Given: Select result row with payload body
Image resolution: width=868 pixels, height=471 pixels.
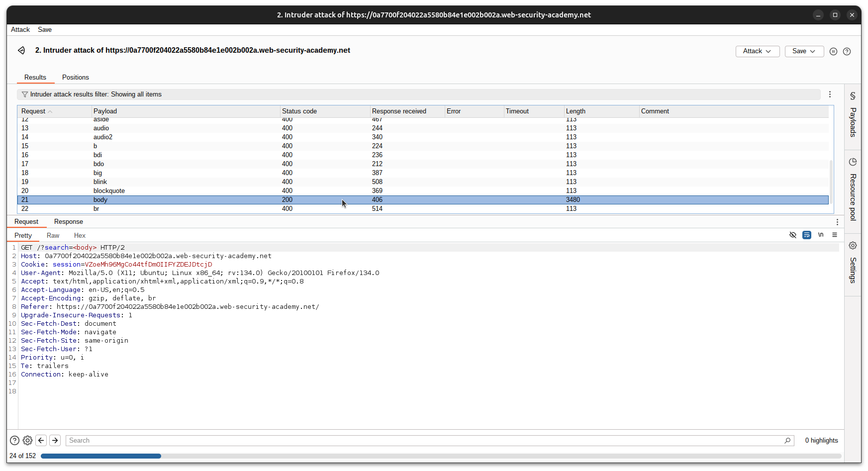Looking at the screenshot, I should click(x=423, y=200).
